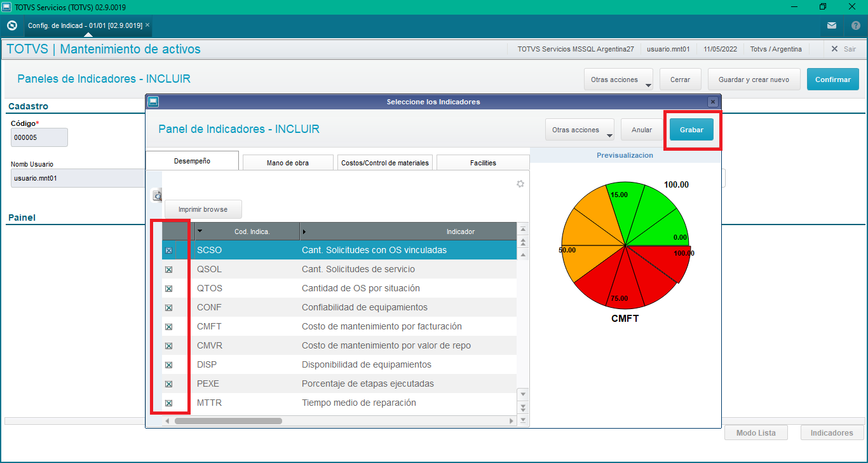
Task: Open the browse settings gear icon
Action: (520, 184)
